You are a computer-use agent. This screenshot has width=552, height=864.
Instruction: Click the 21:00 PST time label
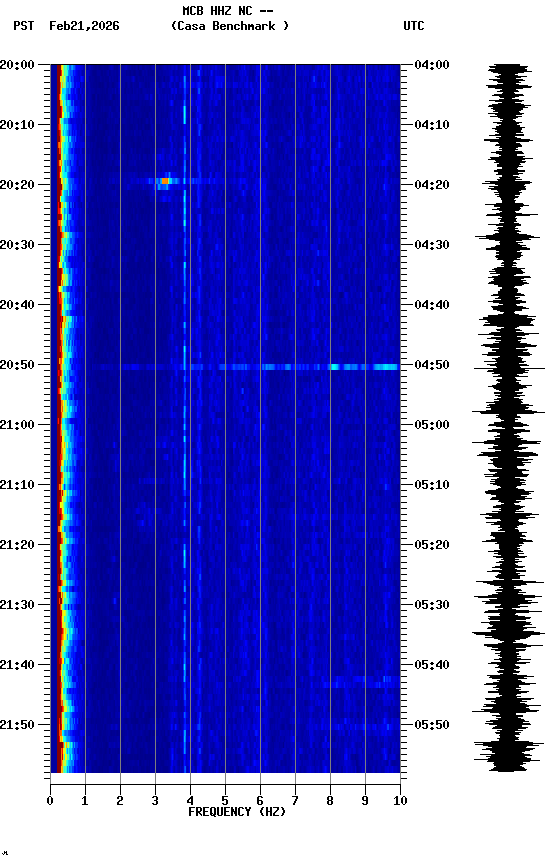point(17,425)
